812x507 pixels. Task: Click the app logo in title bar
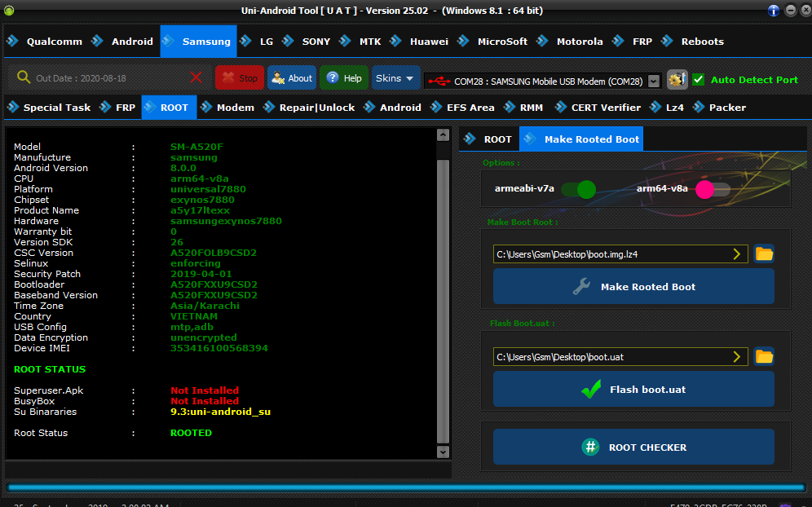[x=9, y=11]
